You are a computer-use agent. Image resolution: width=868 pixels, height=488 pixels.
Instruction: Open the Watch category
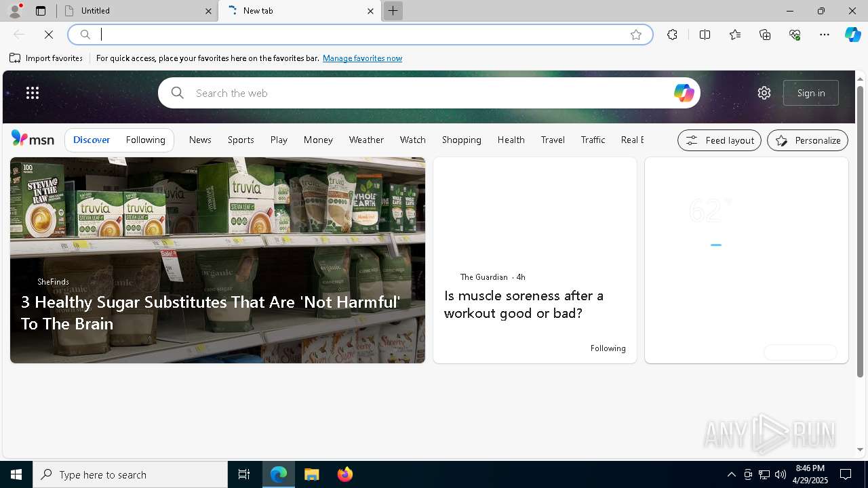(x=413, y=140)
